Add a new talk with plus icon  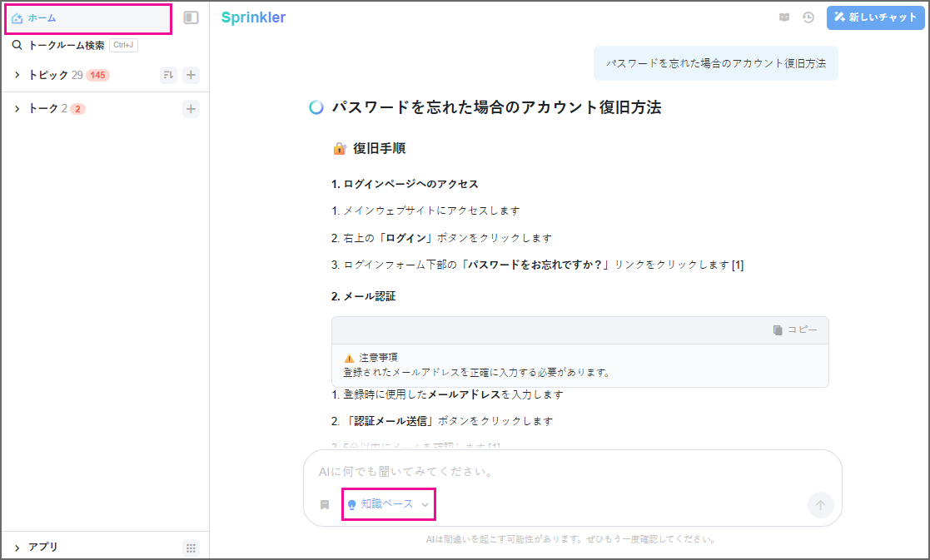[x=191, y=108]
